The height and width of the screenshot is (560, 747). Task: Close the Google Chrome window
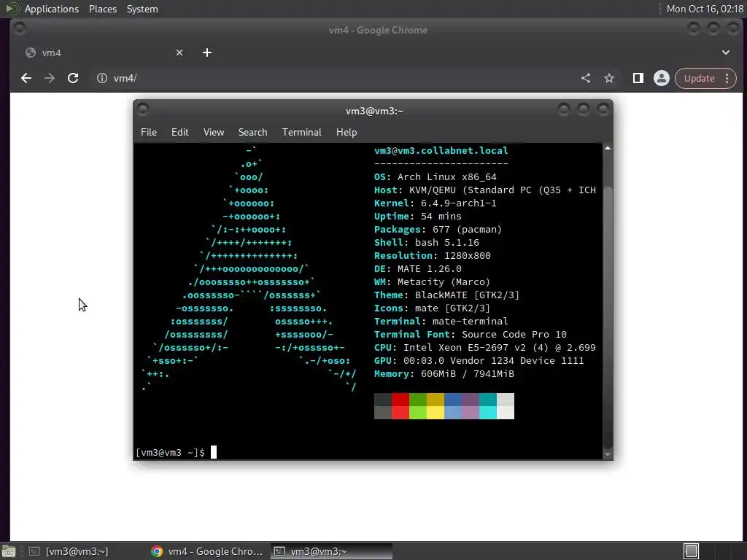click(x=732, y=28)
